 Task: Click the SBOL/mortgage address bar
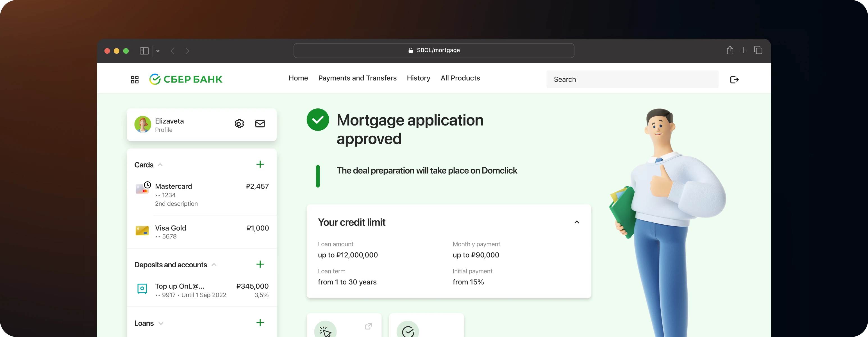pyautogui.click(x=434, y=51)
